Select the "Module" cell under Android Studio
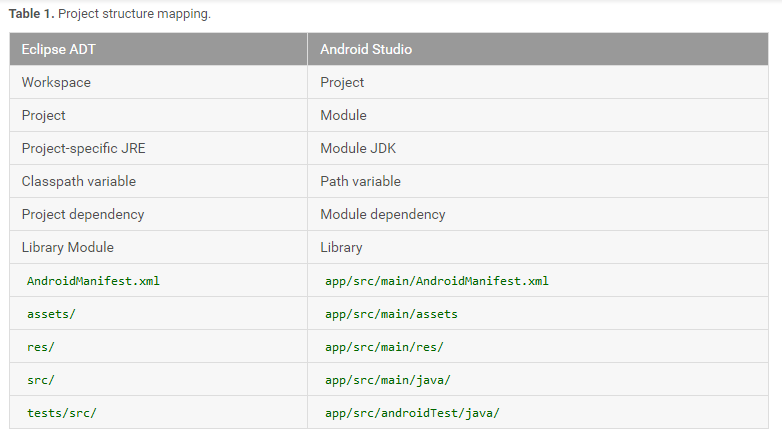The image size is (782, 439). 343,115
